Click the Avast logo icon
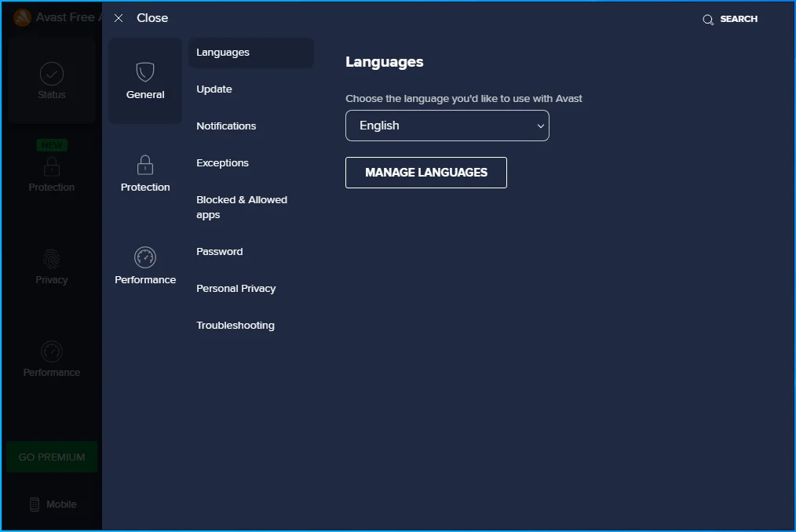The height and width of the screenshot is (532, 796). click(22, 18)
